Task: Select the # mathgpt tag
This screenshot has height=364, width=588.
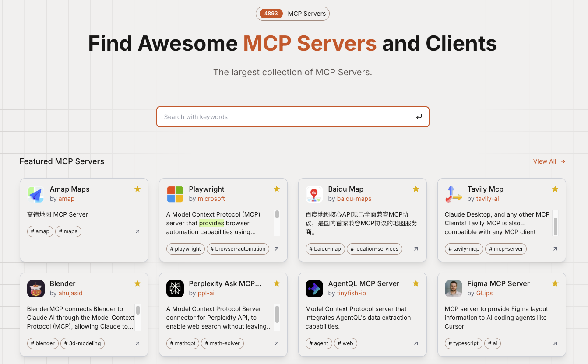Action: click(183, 343)
